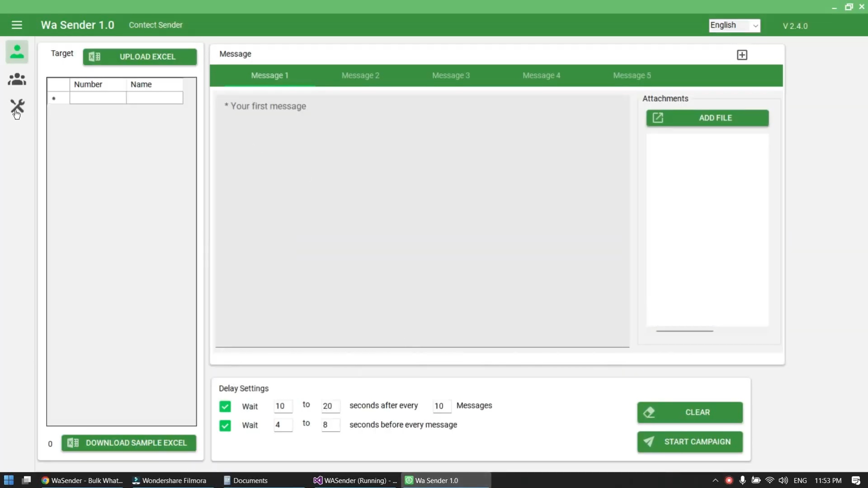Edit the maximum batch wait value 20

point(330,406)
